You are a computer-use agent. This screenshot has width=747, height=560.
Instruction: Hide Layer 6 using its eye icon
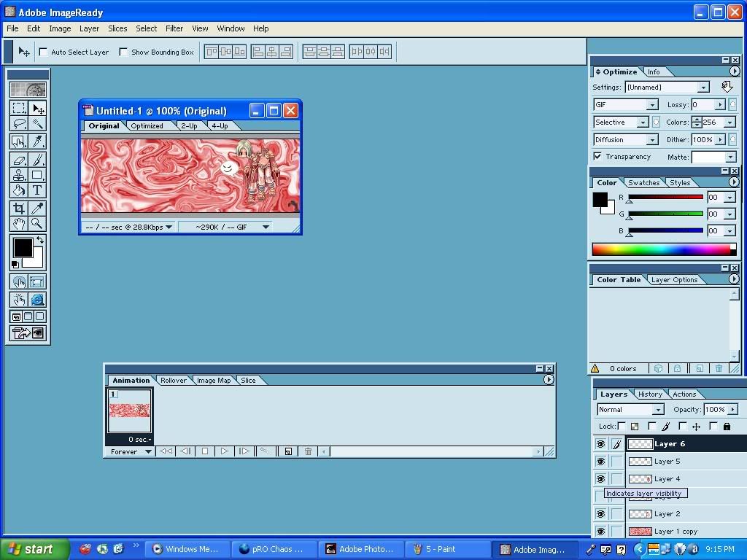tap(600, 444)
